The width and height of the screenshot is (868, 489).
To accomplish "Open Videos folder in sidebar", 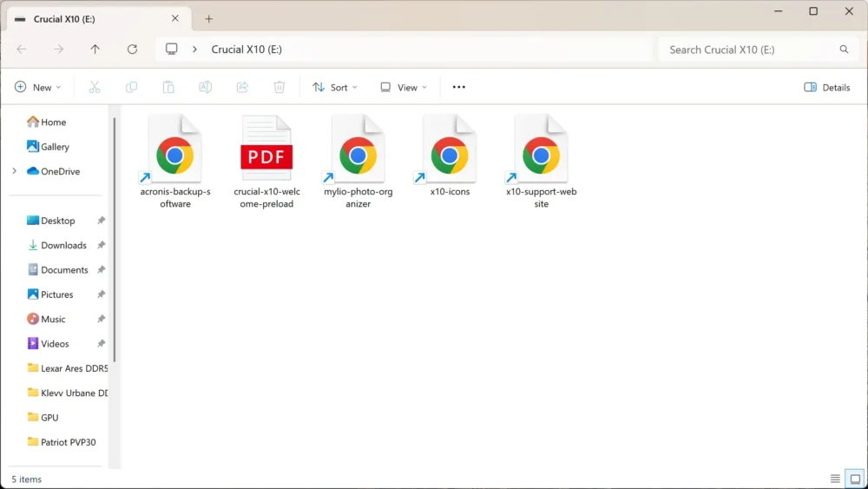I will click(x=48, y=343).
